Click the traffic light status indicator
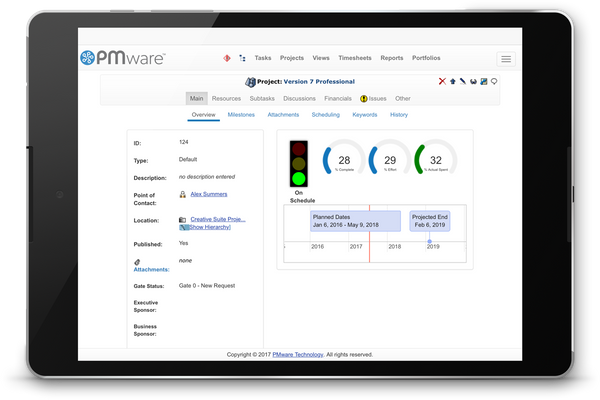This screenshot has width=600, height=400. point(299,163)
